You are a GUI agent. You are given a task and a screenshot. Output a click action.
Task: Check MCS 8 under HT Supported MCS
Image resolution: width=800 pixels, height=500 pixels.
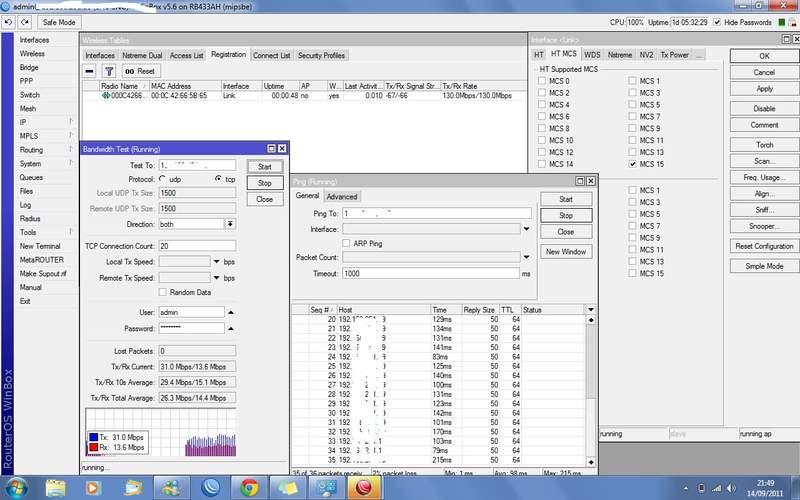tap(542, 128)
